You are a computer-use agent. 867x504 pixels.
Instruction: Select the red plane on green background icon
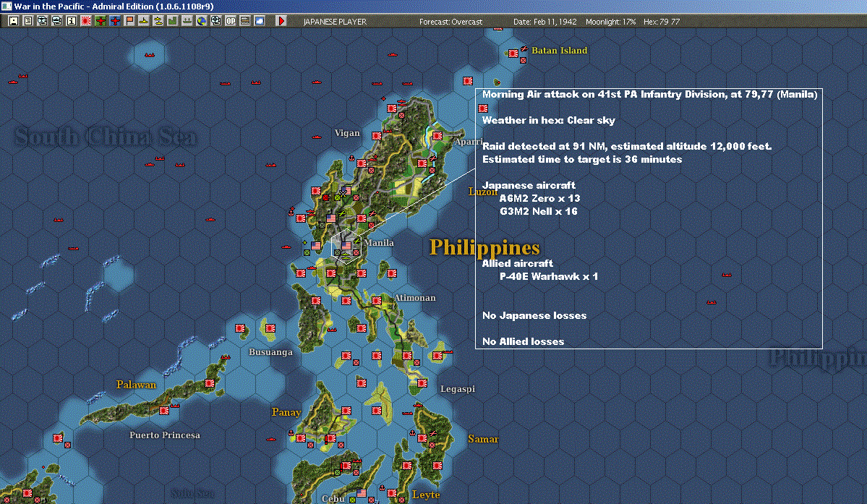101,20
